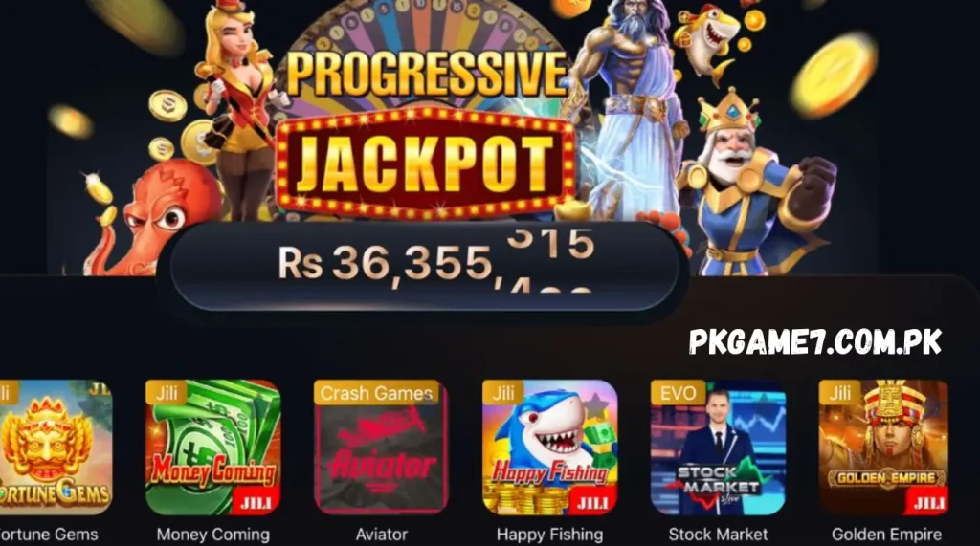Open the PKGAME7.COM.PK website link
The width and height of the screenshot is (980, 546).
click(x=815, y=341)
